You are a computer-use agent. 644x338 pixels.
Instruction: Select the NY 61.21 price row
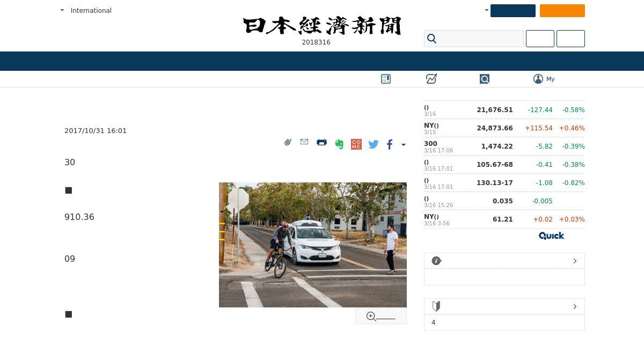(504, 219)
